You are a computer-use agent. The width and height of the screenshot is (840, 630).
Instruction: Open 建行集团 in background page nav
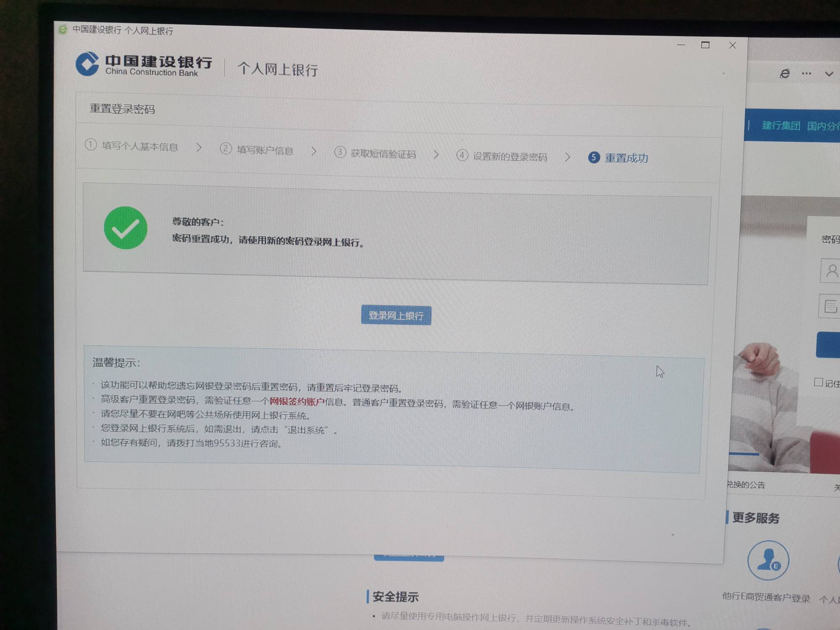[x=781, y=125]
